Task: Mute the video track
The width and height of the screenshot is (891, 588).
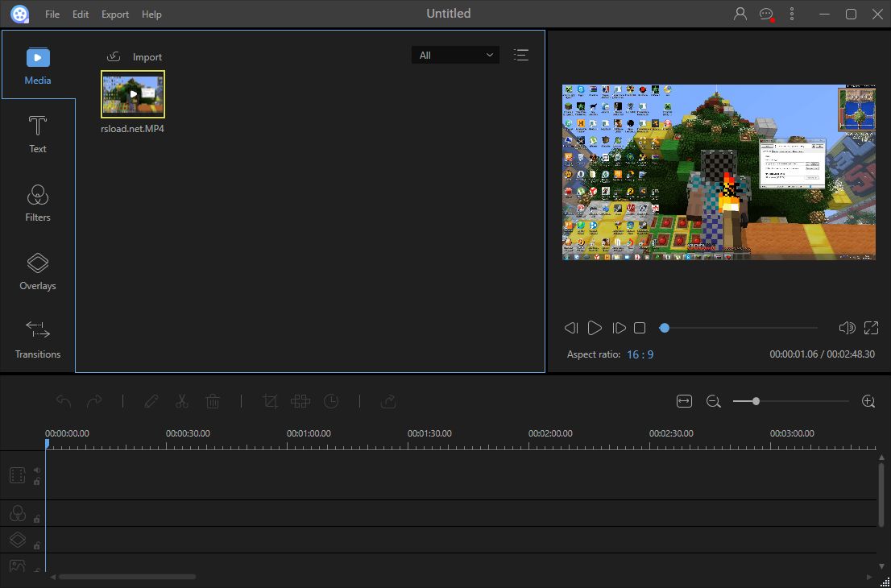Action: click(36, 470)
